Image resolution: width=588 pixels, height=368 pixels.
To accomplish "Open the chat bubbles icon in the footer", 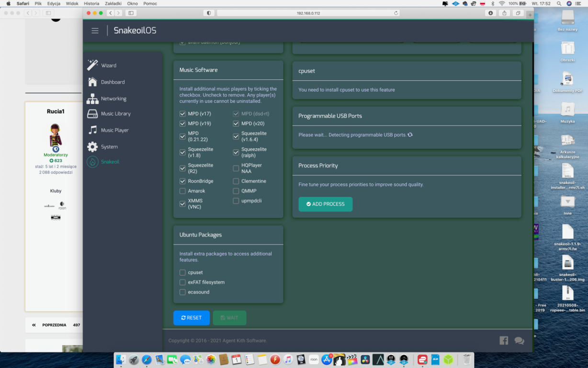I will coord(519,341).
